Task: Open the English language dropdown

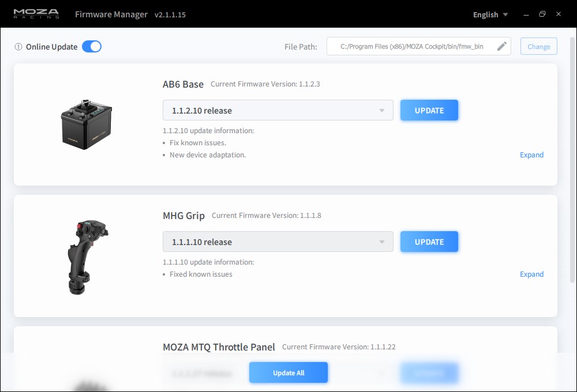Action: click(490, 15)
